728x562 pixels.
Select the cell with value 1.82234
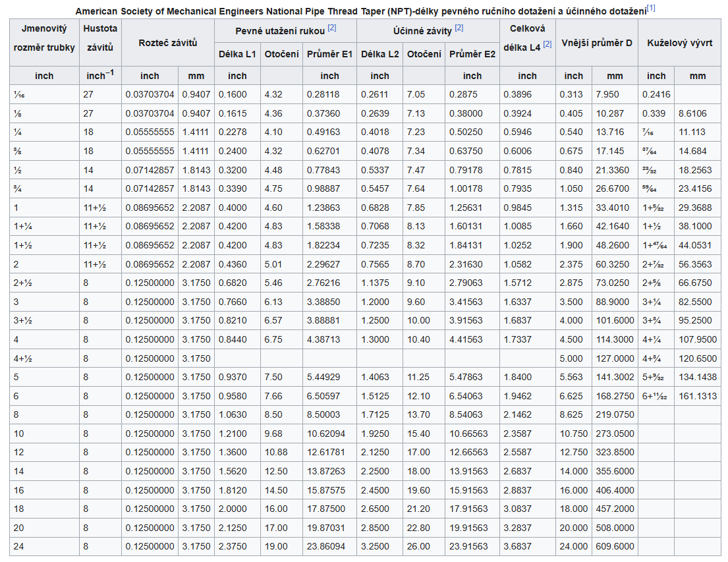click(x=329, y=245)
